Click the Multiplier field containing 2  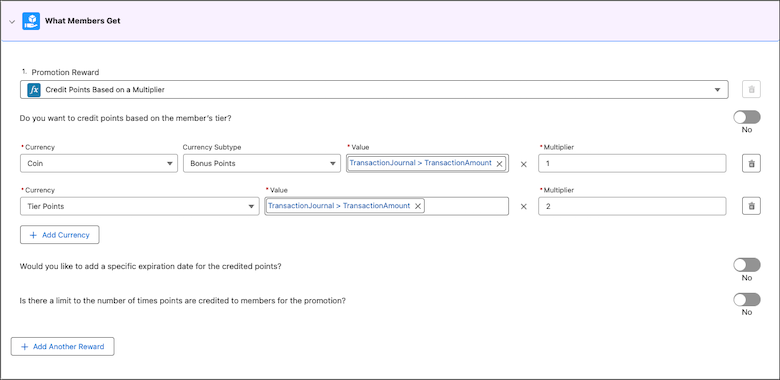pos(632,206)
